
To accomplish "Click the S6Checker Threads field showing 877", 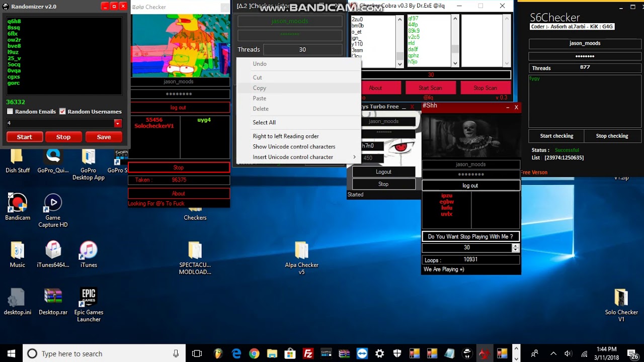I will coord(585,67).
